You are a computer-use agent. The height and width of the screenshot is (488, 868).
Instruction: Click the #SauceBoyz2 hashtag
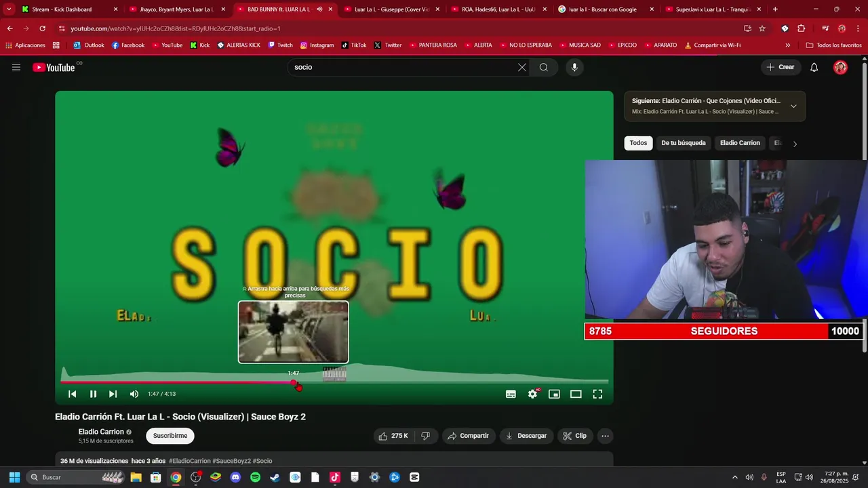(x=232, y=461)
